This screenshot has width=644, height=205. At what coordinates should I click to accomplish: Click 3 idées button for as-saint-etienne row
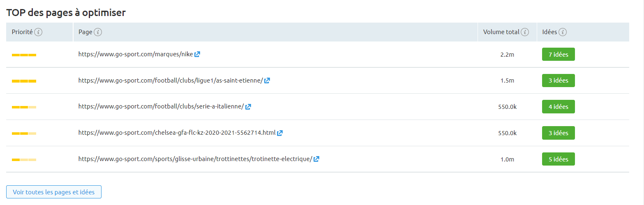559,81
